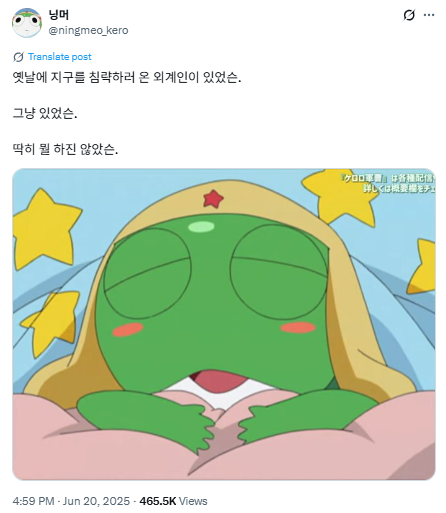
Task: Open the profile avatar with frog picture
Action: point(27,23)
